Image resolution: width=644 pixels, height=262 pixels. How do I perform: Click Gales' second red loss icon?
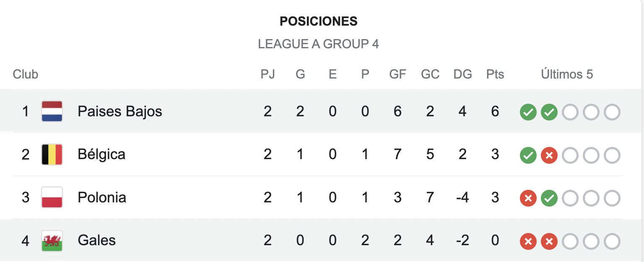(549, 242)
